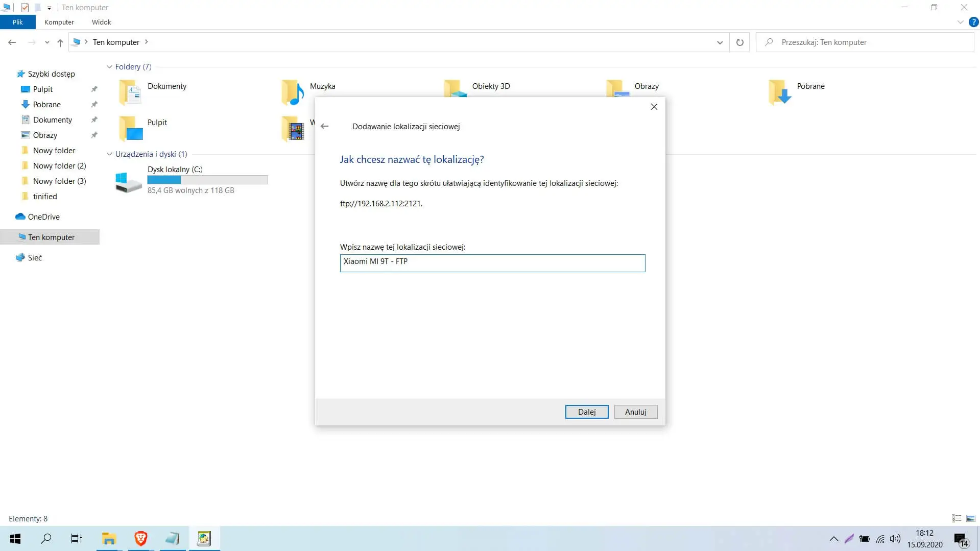Click the network location name field
Image resolution: width=980 pixels, height=551 pixels.
click(492, 263)
